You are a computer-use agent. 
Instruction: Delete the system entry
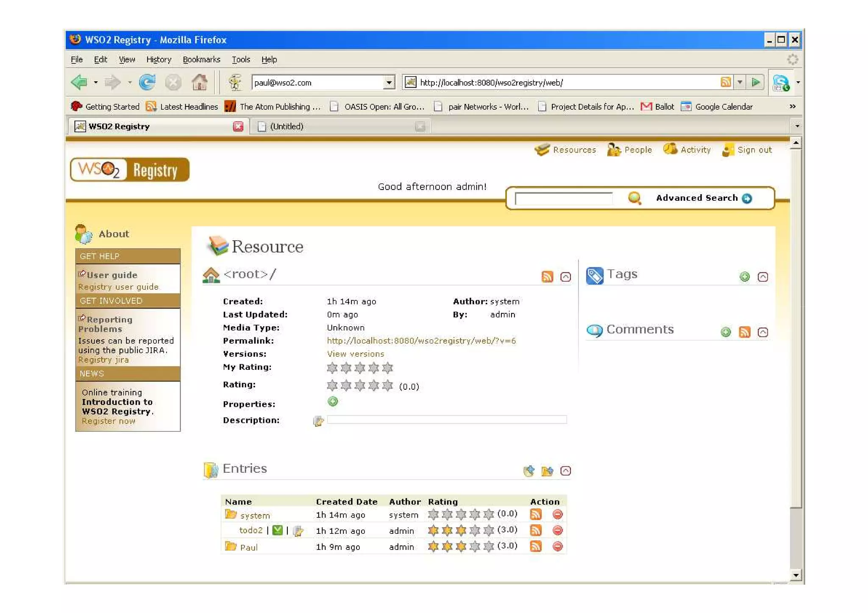click(x=558, y=514)
